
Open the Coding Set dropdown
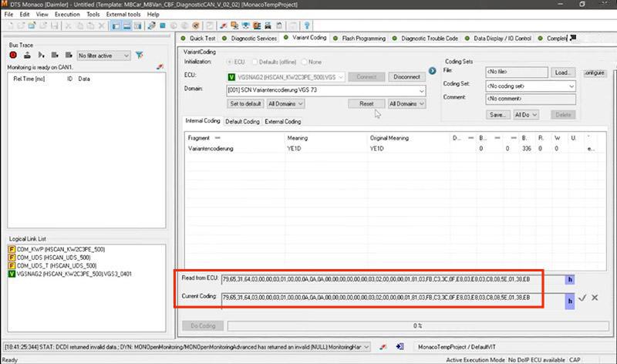coord(531,86)
